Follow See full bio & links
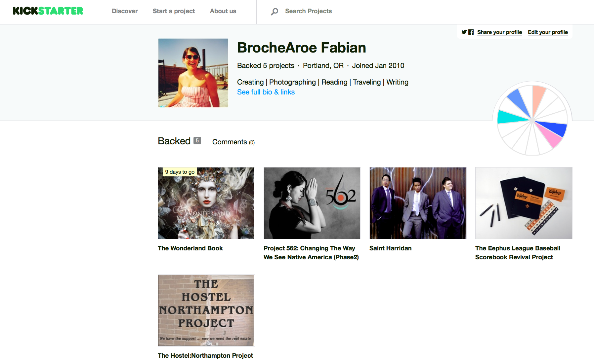Image resolution: width=594 pixels, height=364 pixels. pyautogui.click(x=266, y=92)
